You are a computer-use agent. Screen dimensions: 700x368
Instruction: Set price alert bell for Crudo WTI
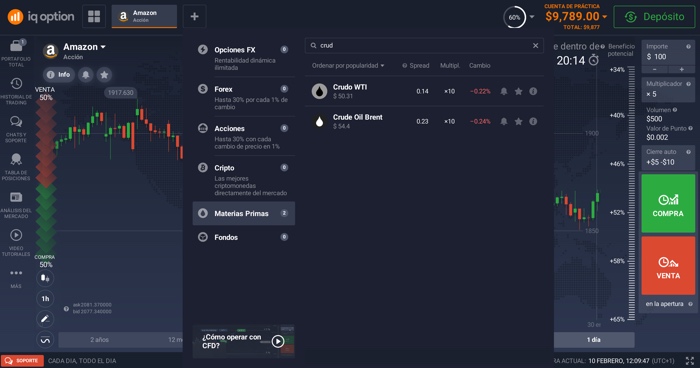click(504, 91)
